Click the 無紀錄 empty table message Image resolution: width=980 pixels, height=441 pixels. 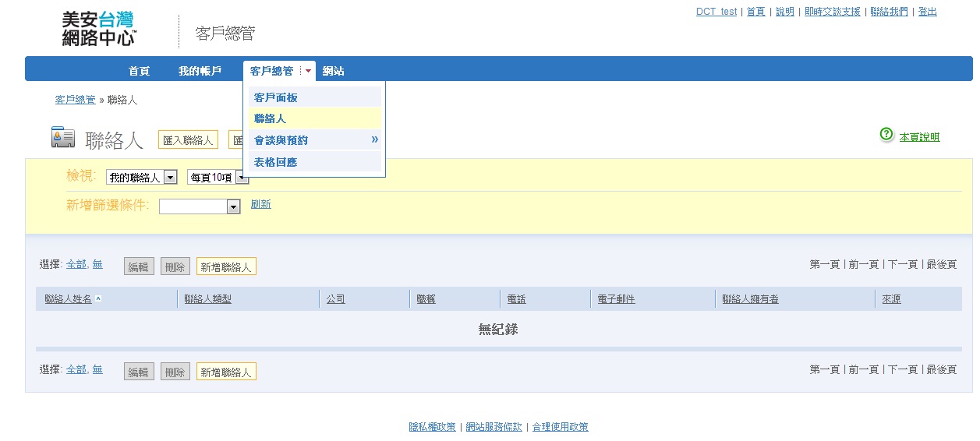click(x=498, y=330)
